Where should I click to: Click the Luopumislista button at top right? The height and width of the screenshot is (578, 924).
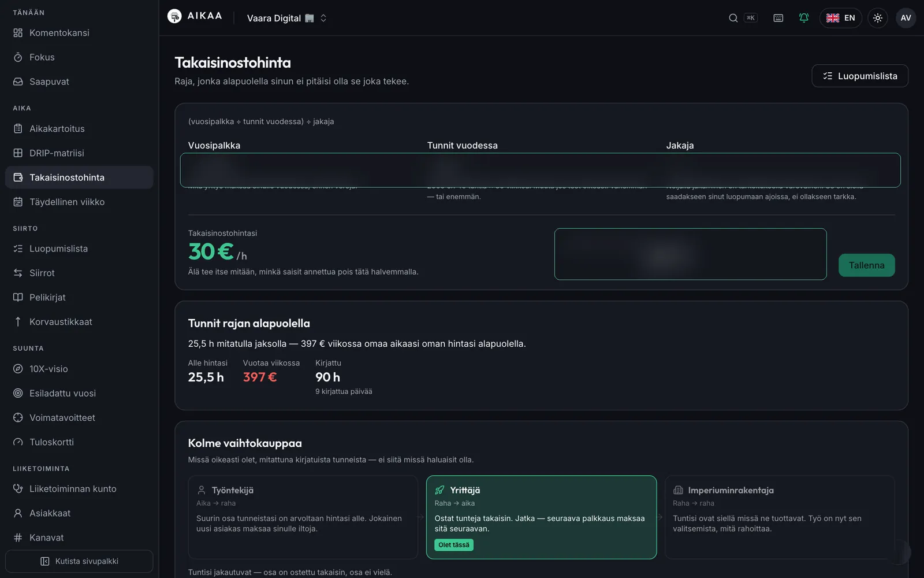[x=860, y=76]
